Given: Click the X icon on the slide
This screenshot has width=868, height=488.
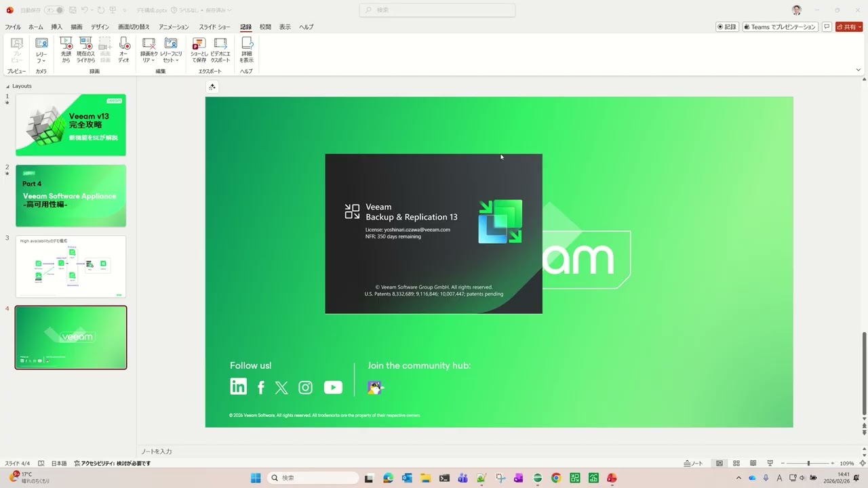Looking at the screenshot, I should (281, 388).
